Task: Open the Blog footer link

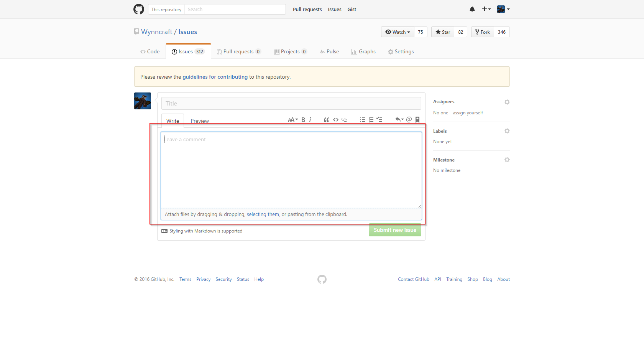Action: [x=488, y=279]
